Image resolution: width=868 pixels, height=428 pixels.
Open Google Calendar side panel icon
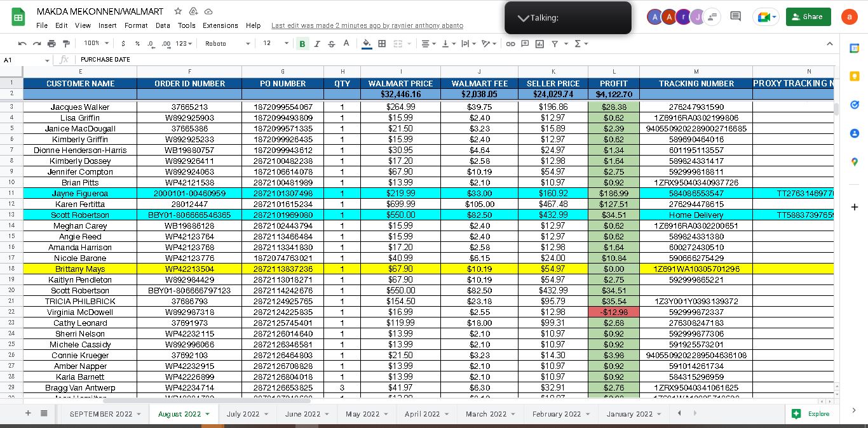855,48
